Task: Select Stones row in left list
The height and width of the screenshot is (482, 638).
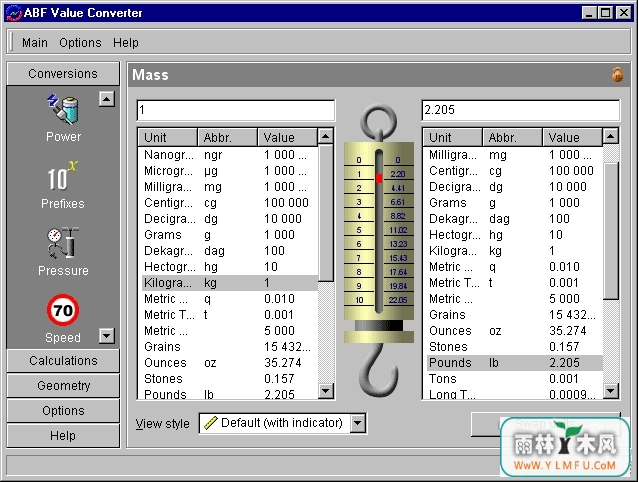Action: (228, 379)
